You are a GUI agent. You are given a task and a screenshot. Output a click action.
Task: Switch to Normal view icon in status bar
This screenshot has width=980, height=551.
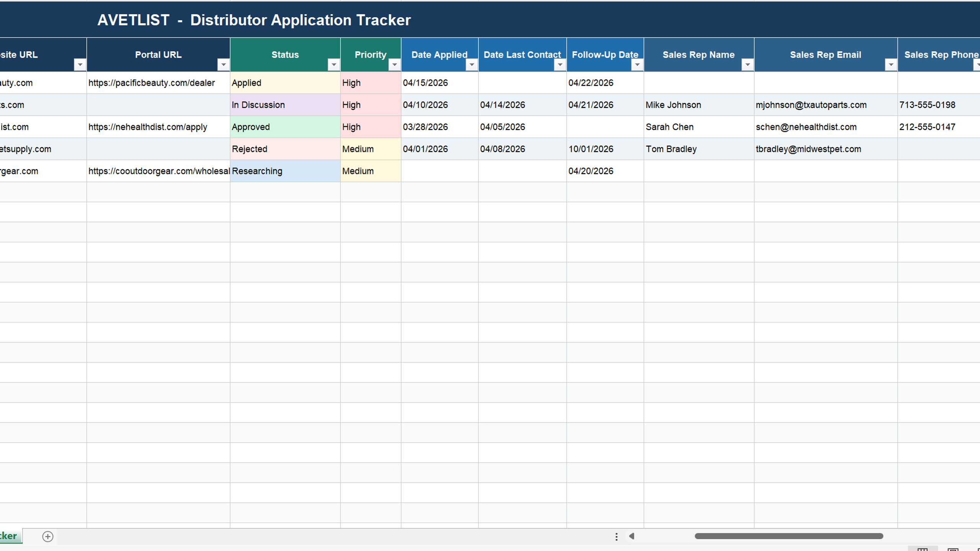923,549
